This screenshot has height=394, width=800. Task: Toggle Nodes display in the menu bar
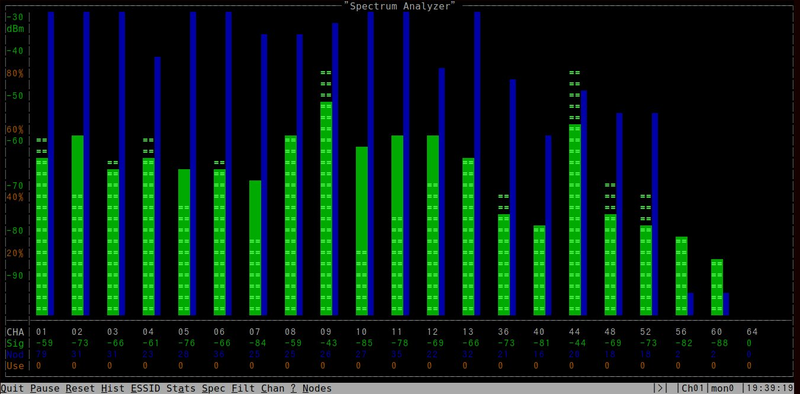[317, 388]
